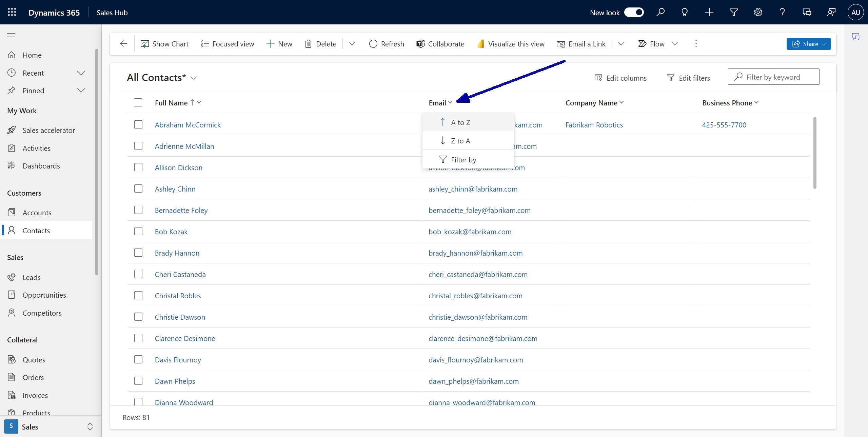Open the advanced find funnel icon
Screen dimensions: 868x437
(733, 13)
